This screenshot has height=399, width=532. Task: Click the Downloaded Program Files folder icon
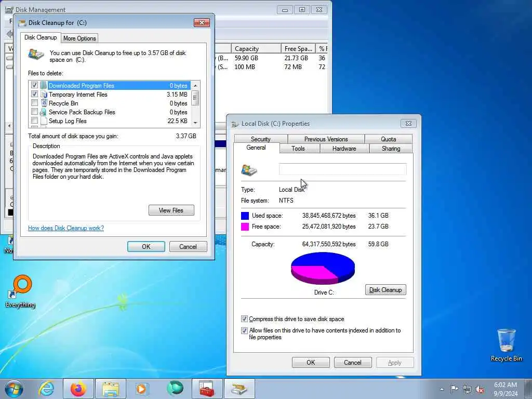[43, 85]
